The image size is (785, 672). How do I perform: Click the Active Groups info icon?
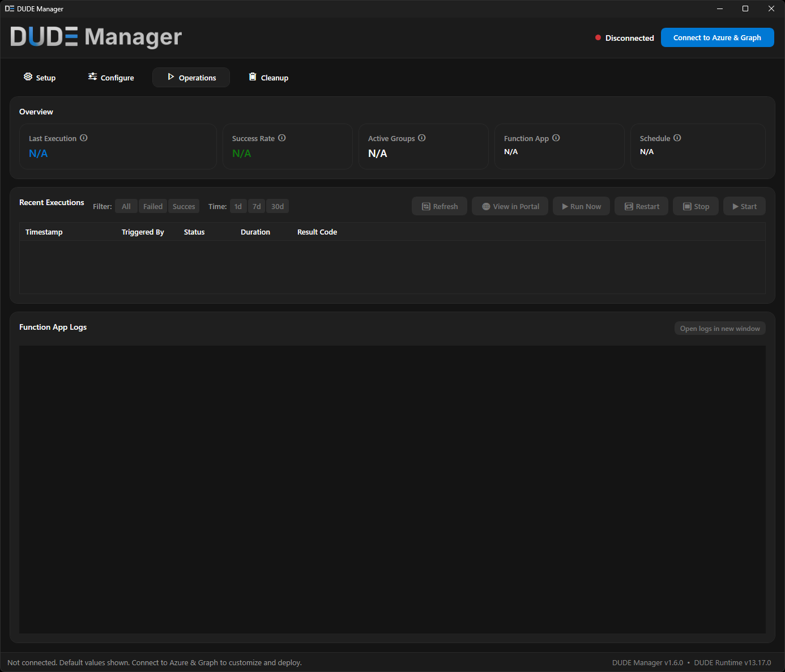[x=421, y=138]
